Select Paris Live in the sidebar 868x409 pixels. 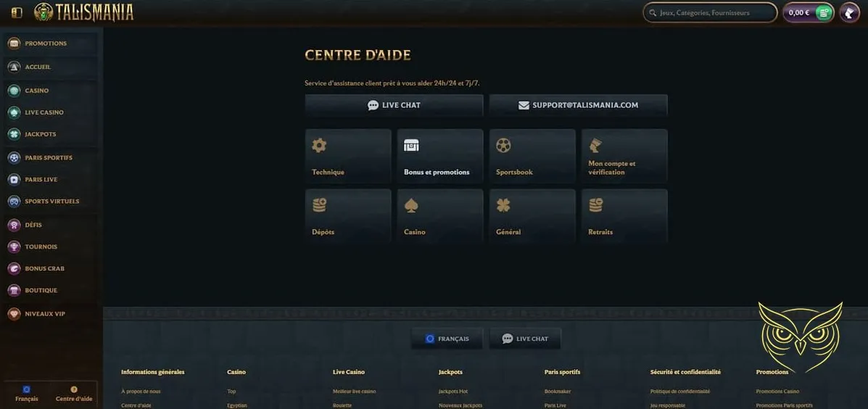(x=50, y=179)
